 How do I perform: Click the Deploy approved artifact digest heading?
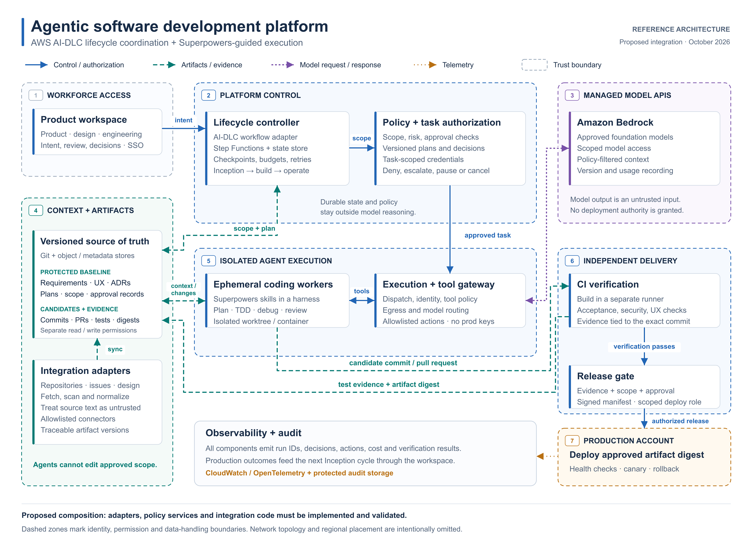(x=637, y=455)
